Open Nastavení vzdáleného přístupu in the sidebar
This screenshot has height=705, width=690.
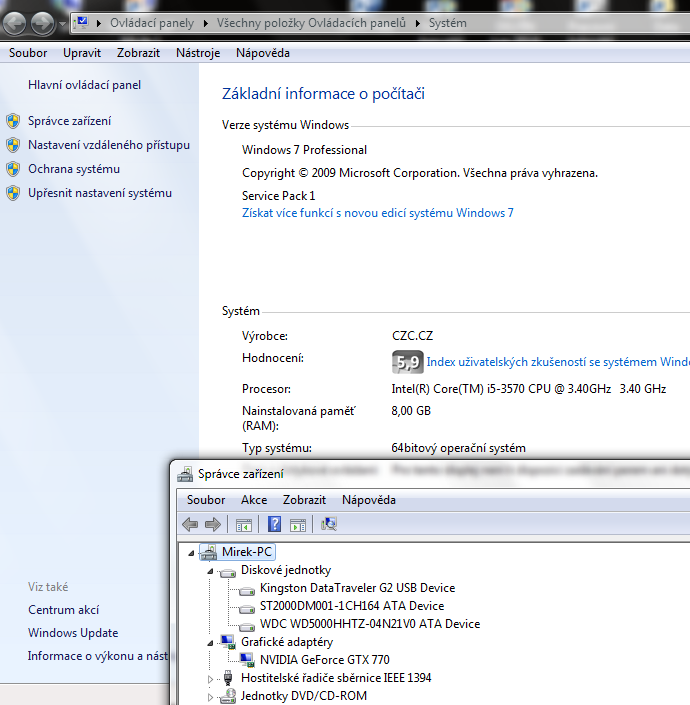108,145
